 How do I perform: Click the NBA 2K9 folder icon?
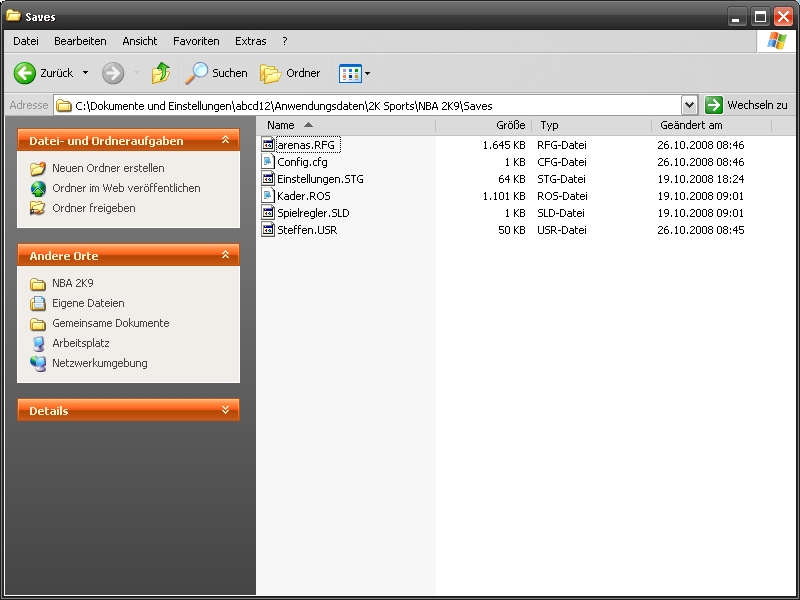(x=38, y=284)
